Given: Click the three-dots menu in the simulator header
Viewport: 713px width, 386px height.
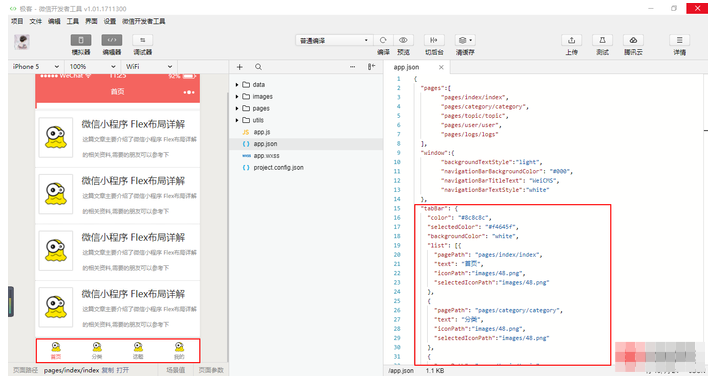Looking at the screenshot, I should 189,92.
